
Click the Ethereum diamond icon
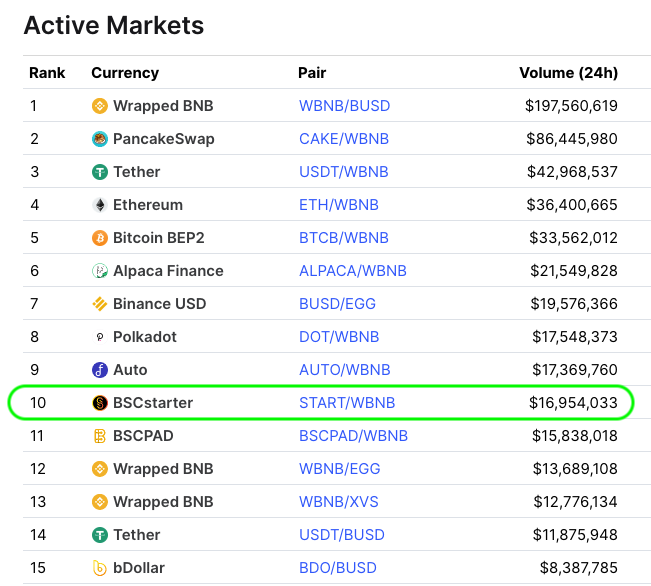tap(100, 205)
